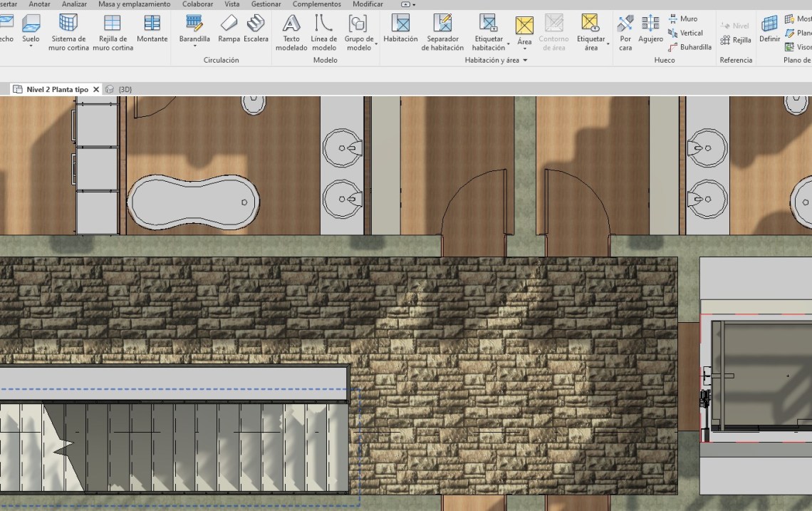Select the Por cara opening tool
812x511 pixels.
pyautogui.click(x=625, y=31)
